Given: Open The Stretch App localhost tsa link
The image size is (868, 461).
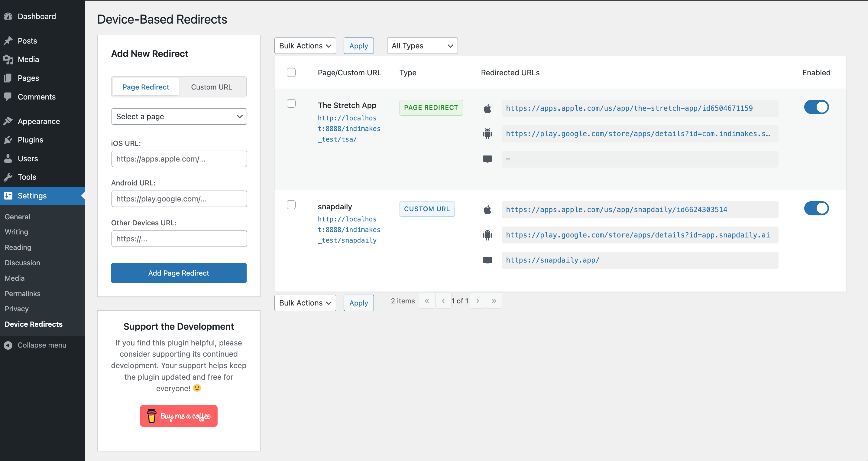Looking at the screenshot, I should [349, 129].
